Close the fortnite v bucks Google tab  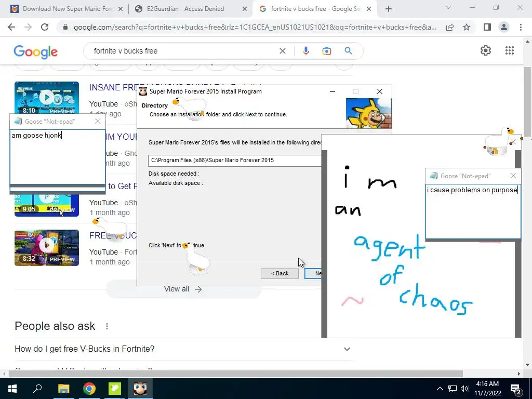click(x=369, y=9)
